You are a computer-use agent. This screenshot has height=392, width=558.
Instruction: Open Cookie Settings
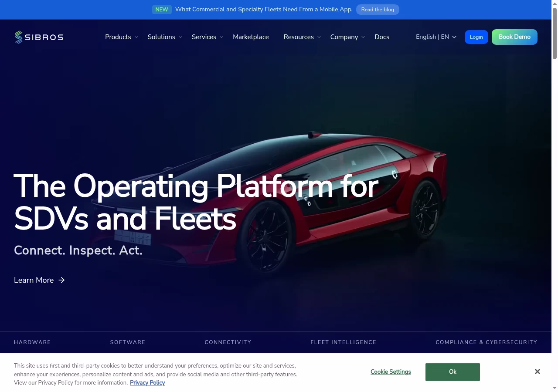click(391, 372)
